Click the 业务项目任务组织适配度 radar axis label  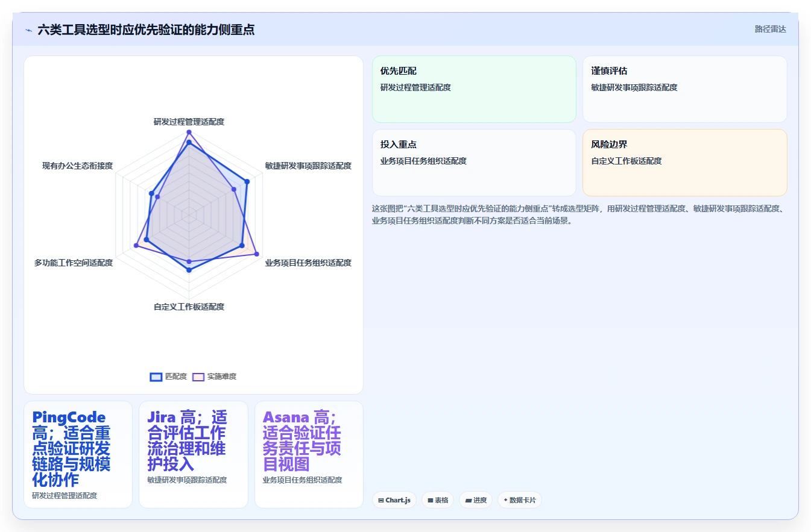tap(308, 263)
